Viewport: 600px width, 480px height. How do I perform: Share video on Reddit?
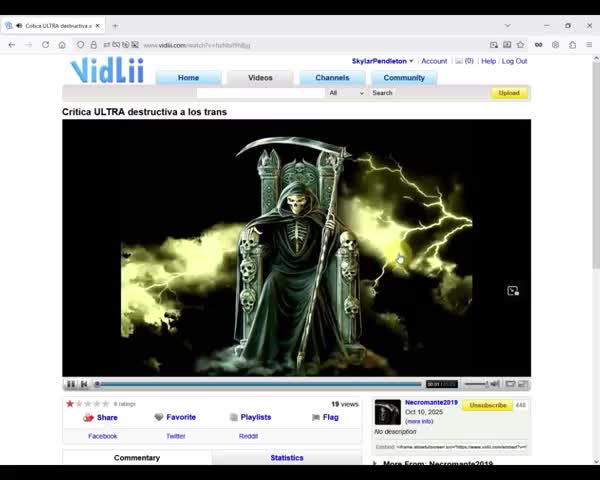point(248,436)
